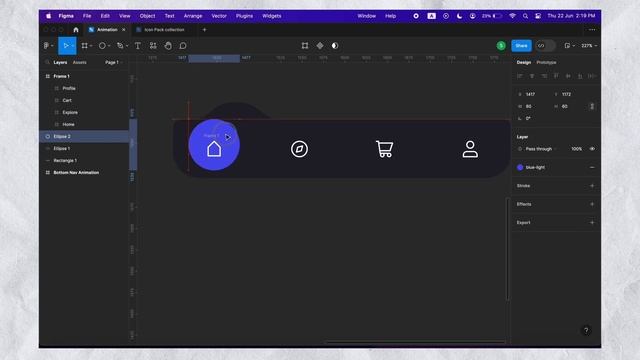Click the Use as mask icon

[335, 46]
